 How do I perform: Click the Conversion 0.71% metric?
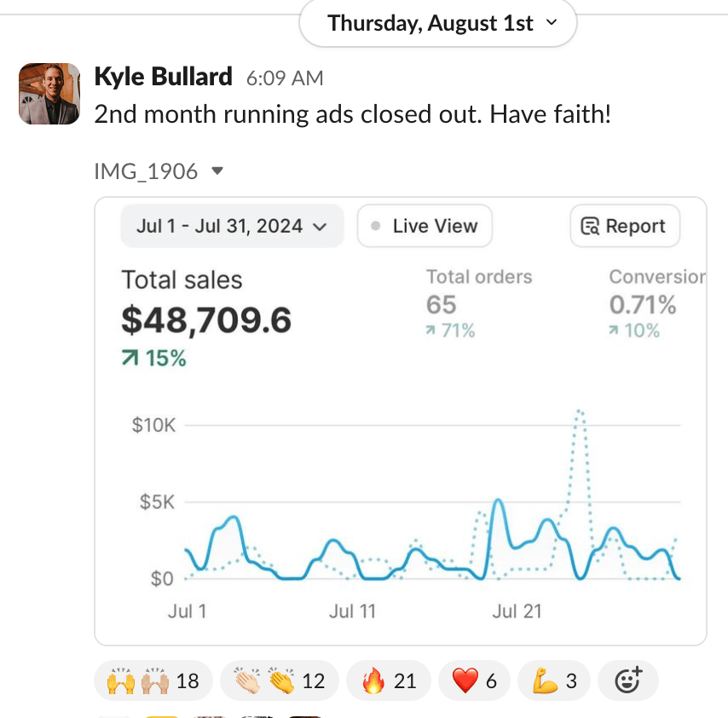[x=643, y=304]
